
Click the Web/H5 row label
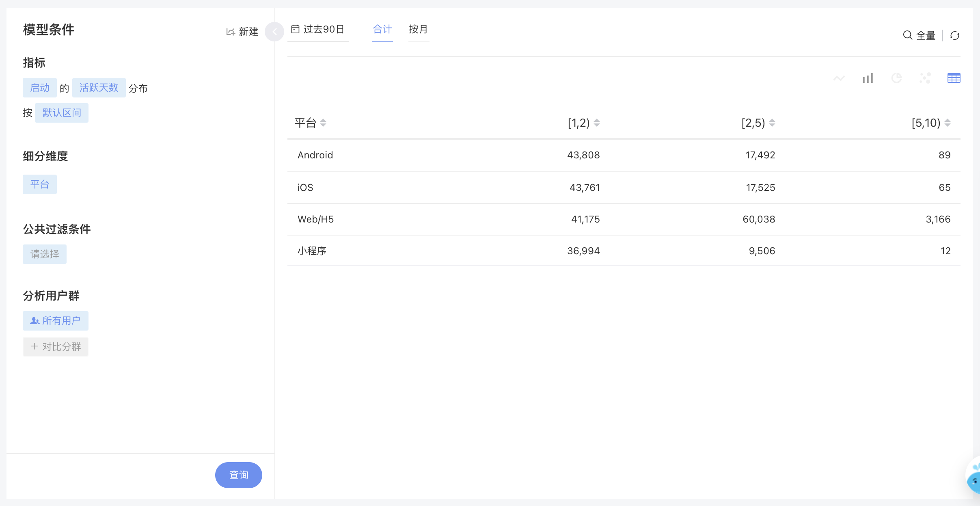315,219
